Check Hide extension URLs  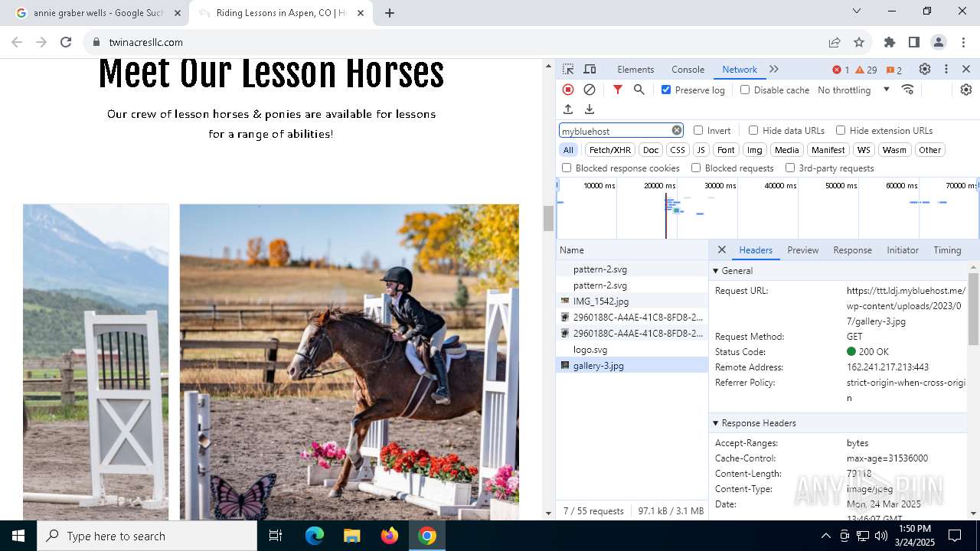click(x=841, y=130)
